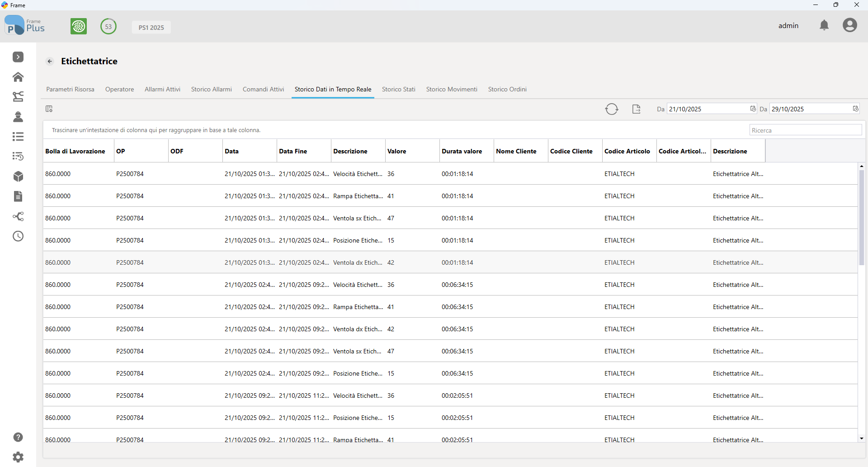
Task: Switch to the Operatore tab
Action: 119,89
